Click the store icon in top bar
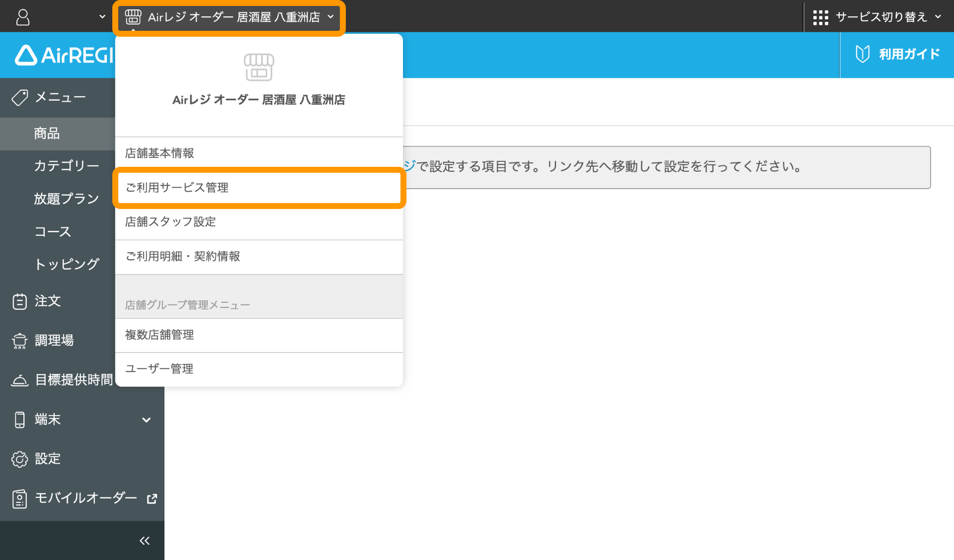 tap(133, 17)
